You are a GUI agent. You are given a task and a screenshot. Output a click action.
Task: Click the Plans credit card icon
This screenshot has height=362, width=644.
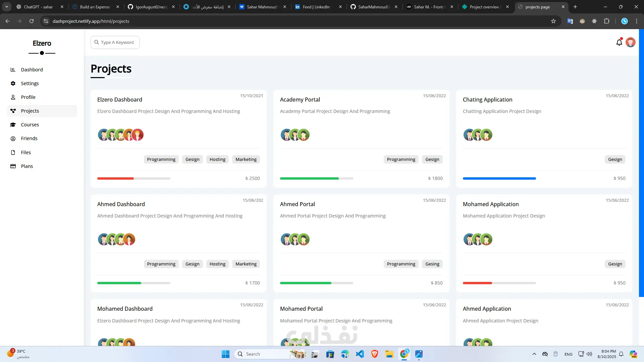(13, 166)
